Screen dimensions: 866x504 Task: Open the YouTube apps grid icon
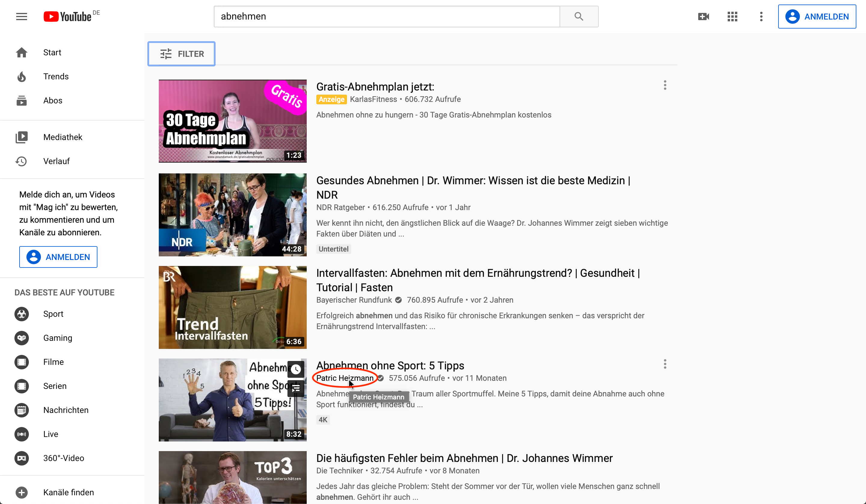(732, 16)
